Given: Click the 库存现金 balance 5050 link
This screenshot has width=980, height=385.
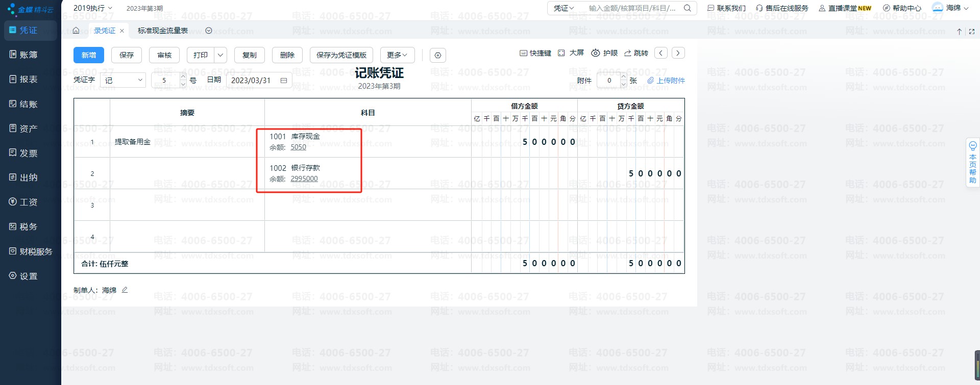Looking at the screenshot, I should 298,147.
